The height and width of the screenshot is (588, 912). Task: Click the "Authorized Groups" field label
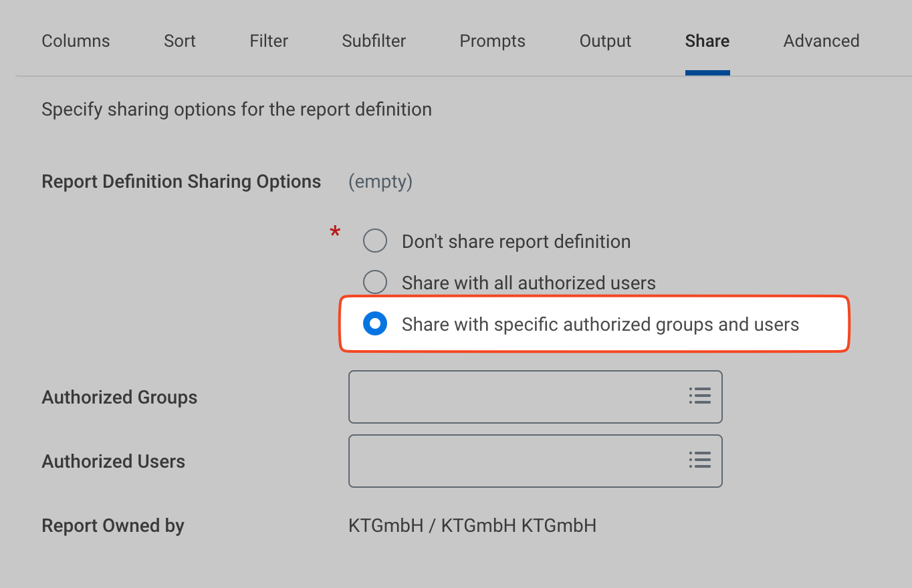(120, 398)
